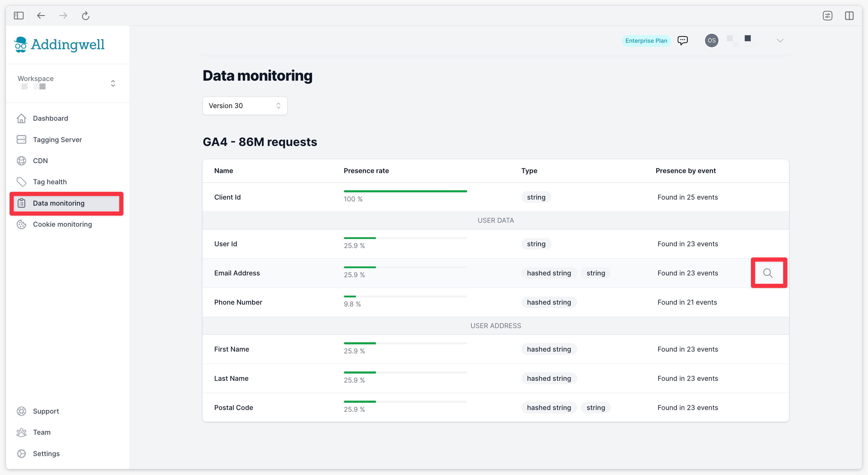Select the Support menu item

[x=46, y=411]
